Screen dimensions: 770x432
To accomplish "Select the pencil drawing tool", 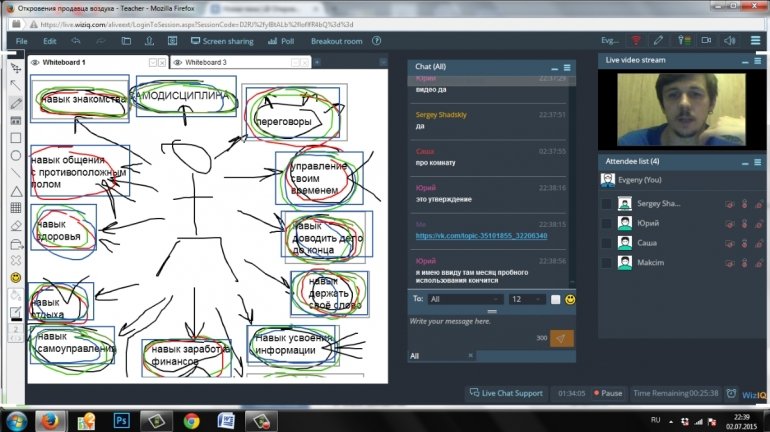I will (x=16, y=102).
